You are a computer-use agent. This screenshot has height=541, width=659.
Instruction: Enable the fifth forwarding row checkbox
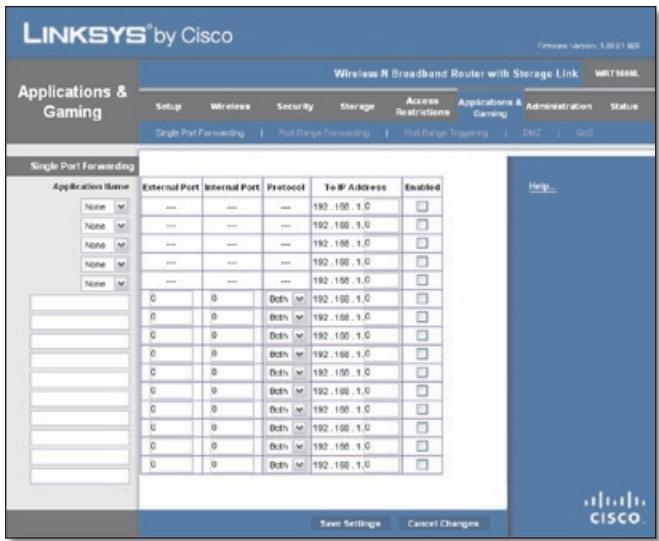coord(422,280)
